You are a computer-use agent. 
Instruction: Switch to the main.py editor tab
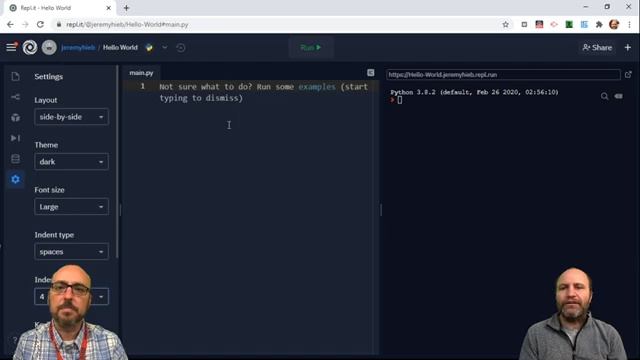click(141, 73)
